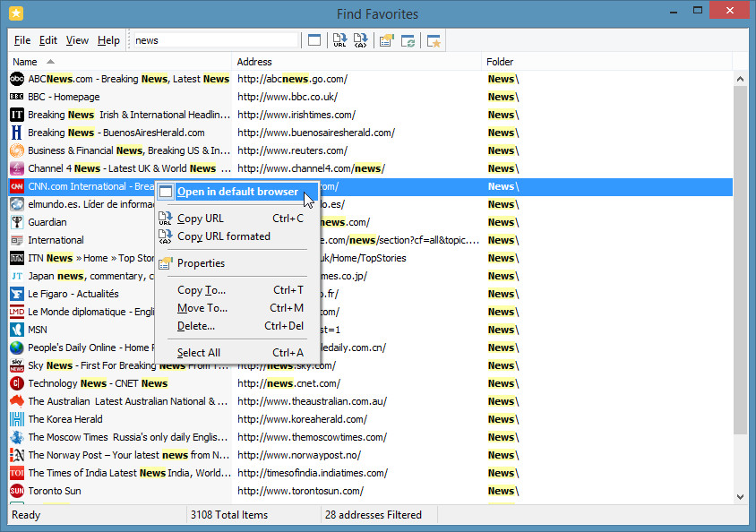Click the MSN favicon
Image resolution: width=756 pixels, height=532 pixels.
tap(17, 330)
